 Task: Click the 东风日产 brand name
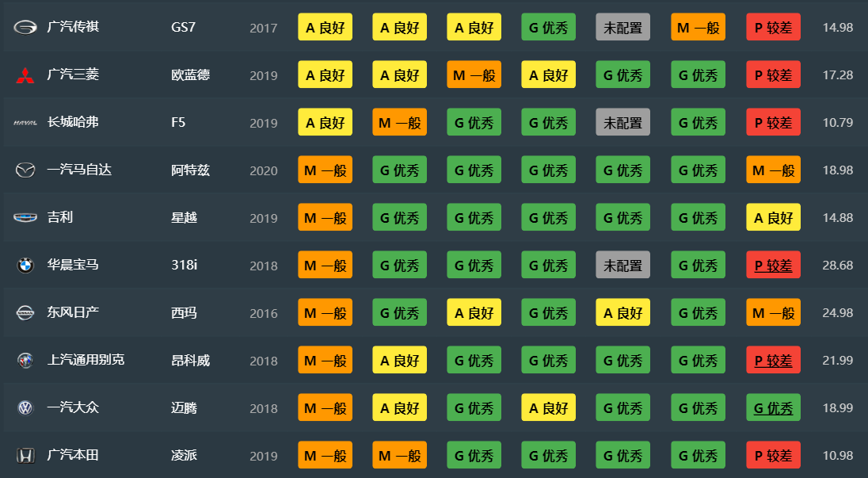(x=73, y=312)
